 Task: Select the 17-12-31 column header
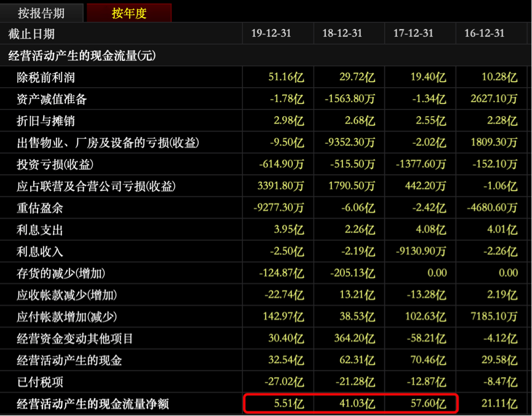click(413, 33)
